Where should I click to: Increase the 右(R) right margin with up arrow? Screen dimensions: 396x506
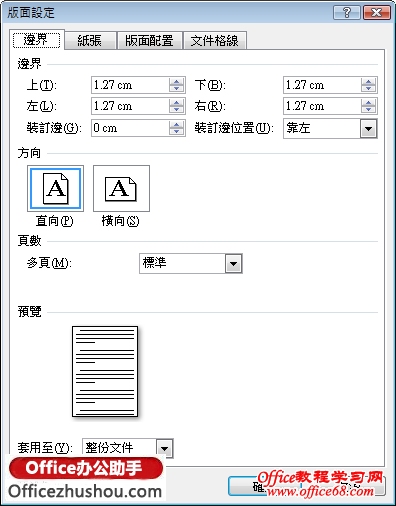tap(368, 103)
